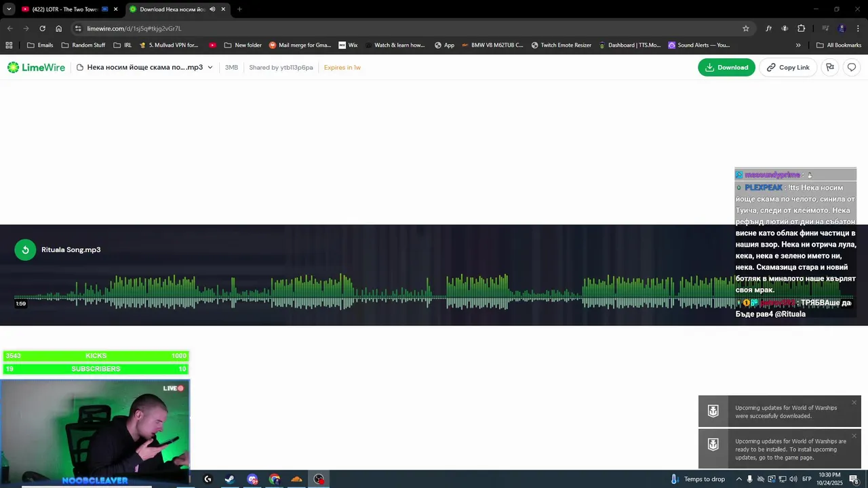The image size is (868, 488).
Task: Open a new browser tab
Action: tap(239, 9)
